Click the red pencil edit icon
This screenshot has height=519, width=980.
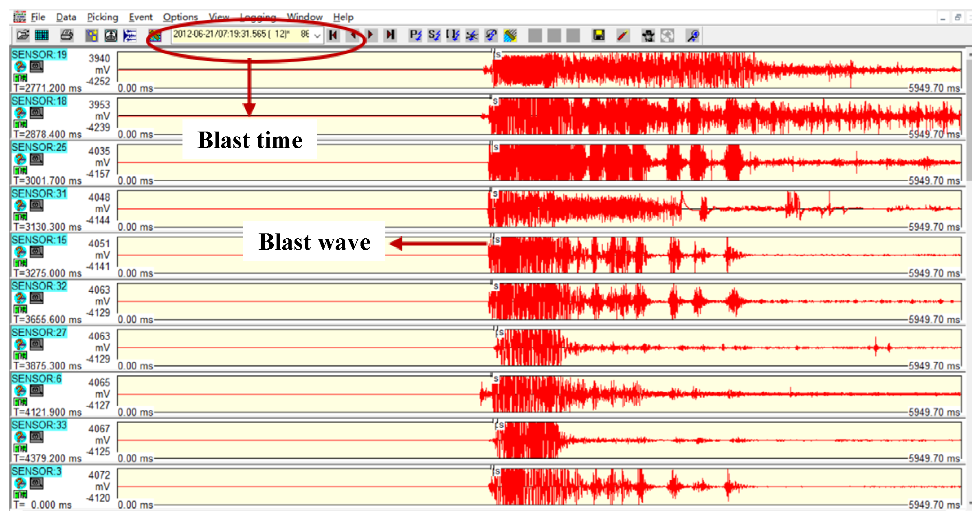(622, 35)
